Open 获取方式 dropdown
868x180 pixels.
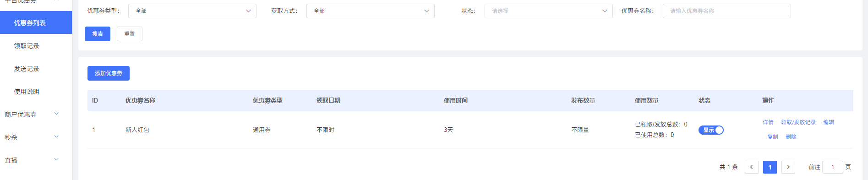tap(370, 11)
